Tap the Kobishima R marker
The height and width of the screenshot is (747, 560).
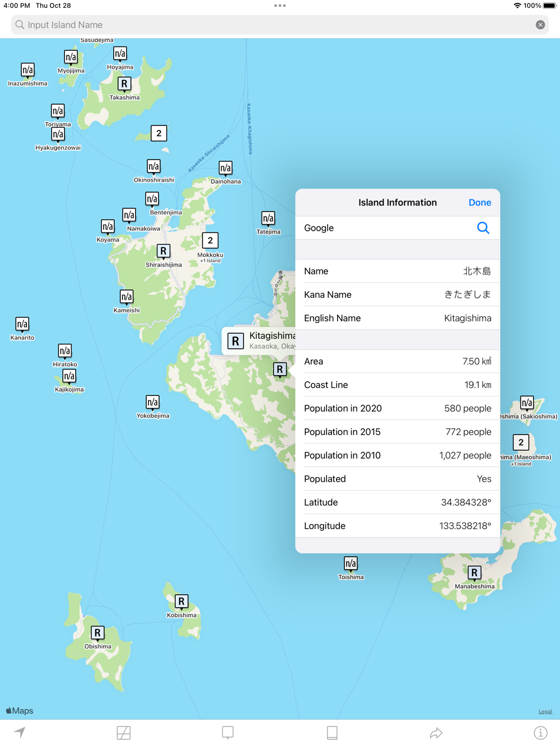pyautogui.click(x=181, y=602)
